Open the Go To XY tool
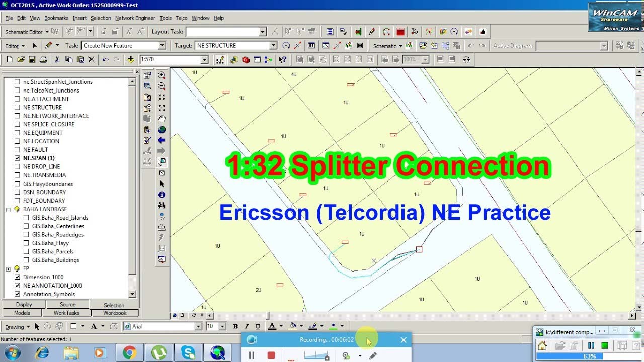The height and width of the screenshot is (362, 644). 162,216
